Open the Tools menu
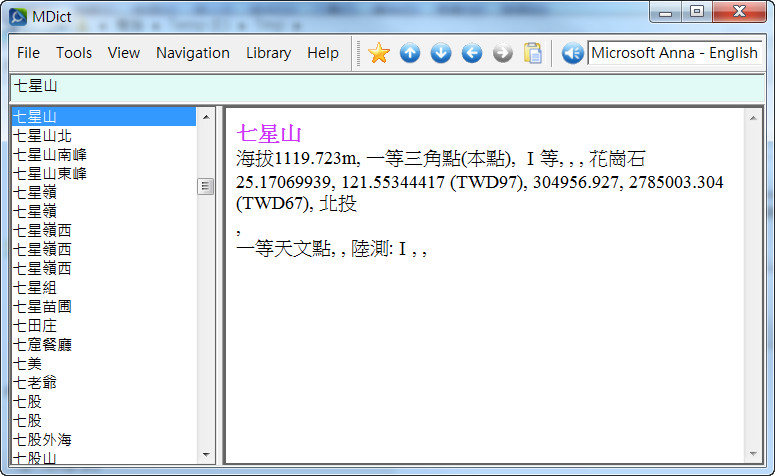 click(74, 53)
